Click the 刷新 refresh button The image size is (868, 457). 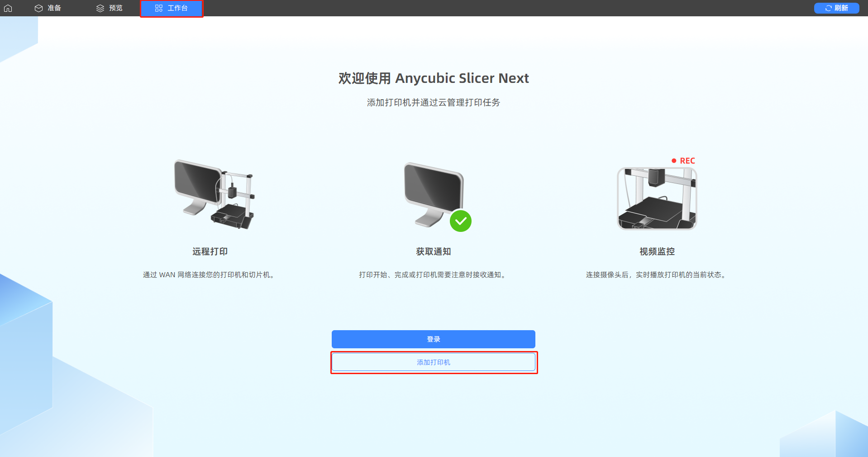836,8
